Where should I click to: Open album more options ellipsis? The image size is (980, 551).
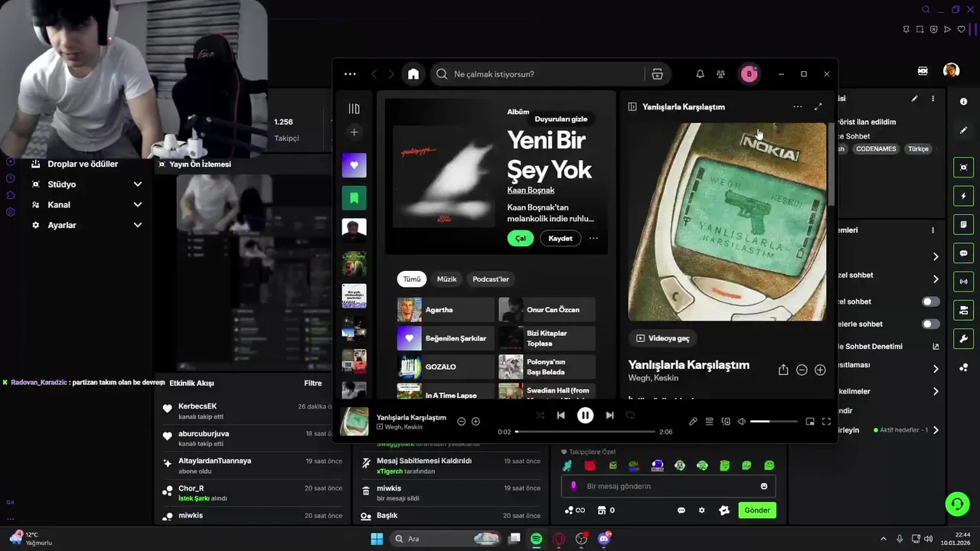[593, 239]
